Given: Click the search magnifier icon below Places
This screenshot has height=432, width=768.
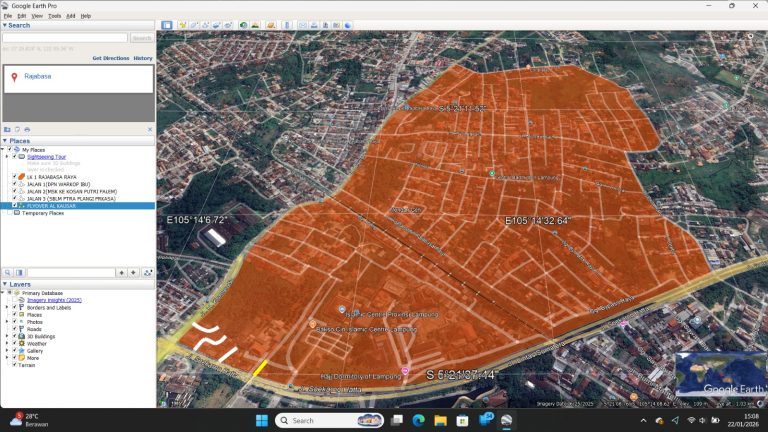Looking at the screenshot, I should [x=7, y=272].
